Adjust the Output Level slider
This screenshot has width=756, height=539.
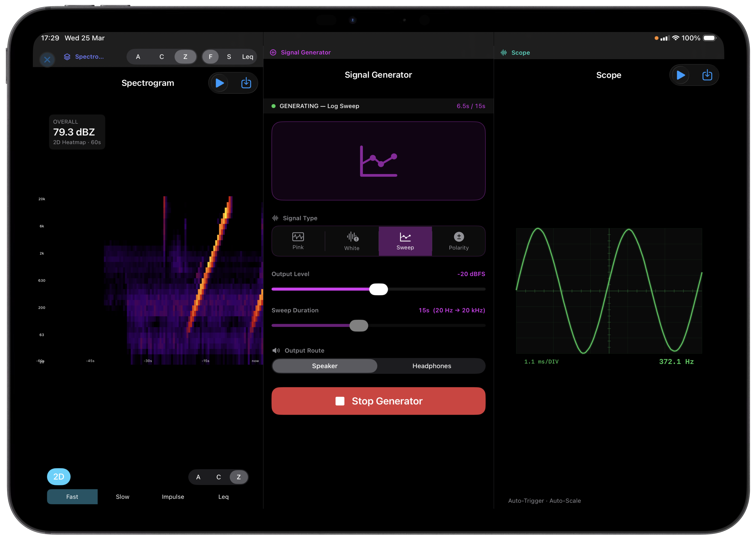click(379, 289)
